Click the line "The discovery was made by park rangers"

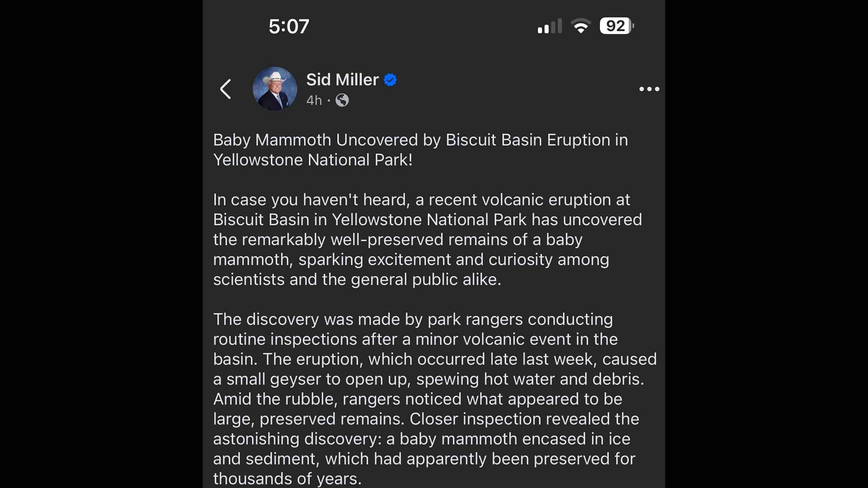click(x=413, y=319)
